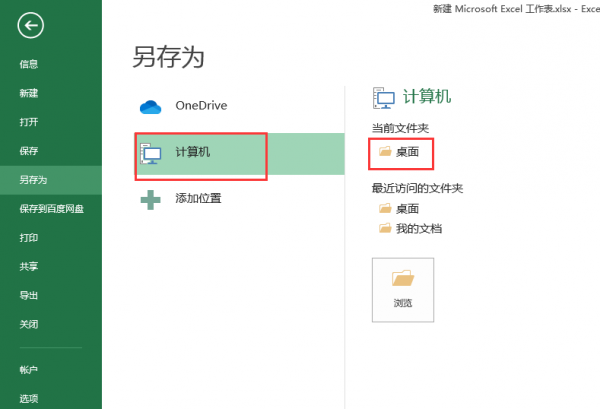Click the folder icon next to 我的文档

coord(385,228)
